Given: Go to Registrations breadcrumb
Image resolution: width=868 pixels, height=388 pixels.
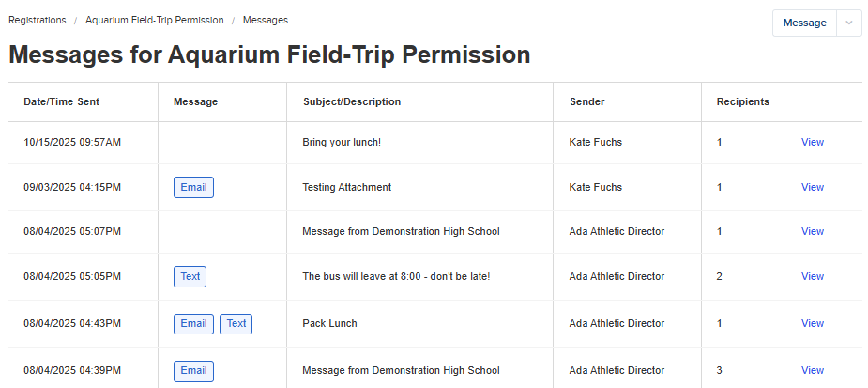Looking at the screenshot, I should tap(38, 21).
